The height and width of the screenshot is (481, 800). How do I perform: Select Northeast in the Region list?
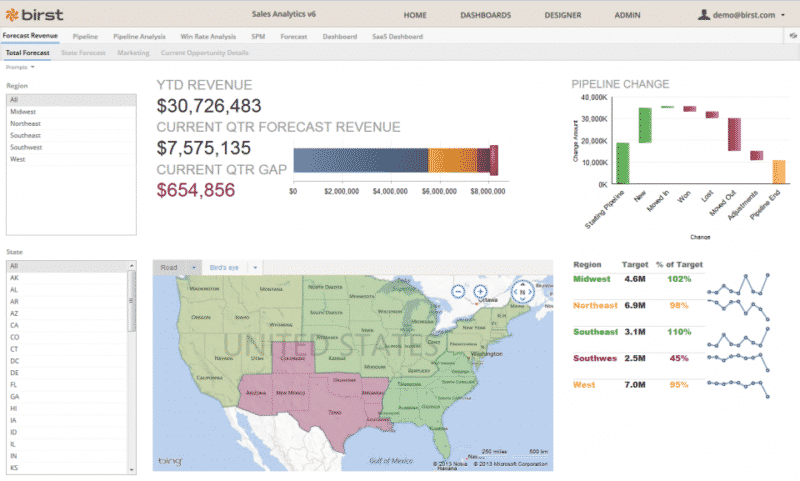25,124
